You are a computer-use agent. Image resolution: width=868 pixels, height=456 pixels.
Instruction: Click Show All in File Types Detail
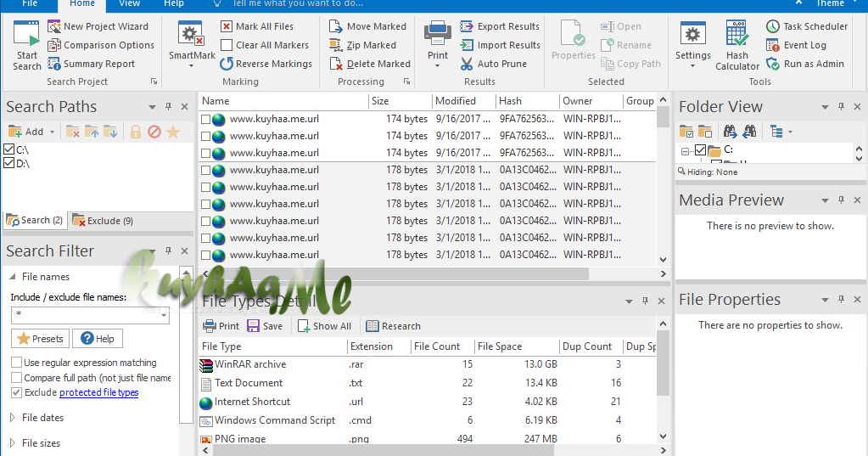pos(324,326)
